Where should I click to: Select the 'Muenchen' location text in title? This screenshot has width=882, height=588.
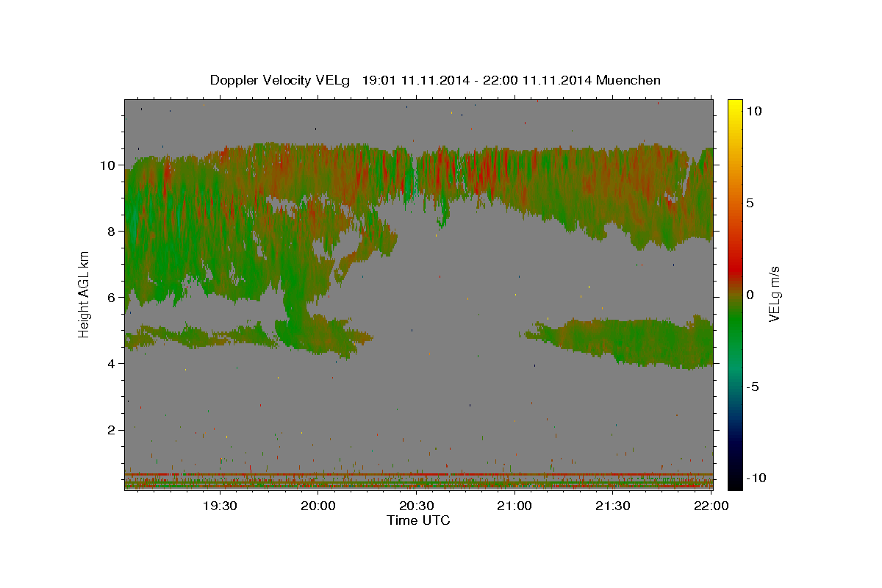(630, 80)
